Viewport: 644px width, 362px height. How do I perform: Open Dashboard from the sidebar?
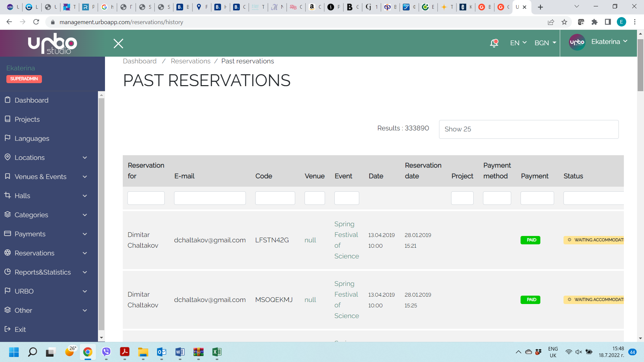(x=32, y=100)
